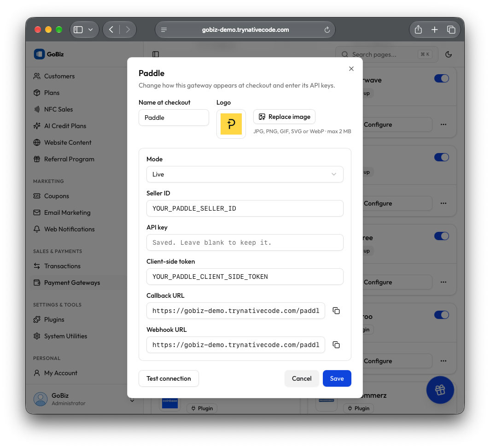Image resolution: width=490 pixels, height=448 pixels.
Task: Click the Search pages box
Action: click(386, 54)
